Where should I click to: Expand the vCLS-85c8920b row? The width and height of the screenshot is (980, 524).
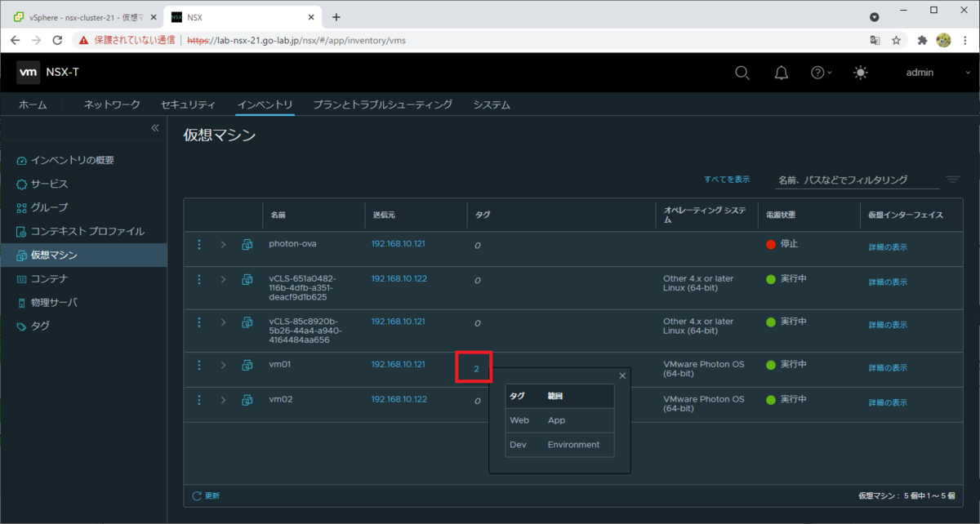point(223,322)
